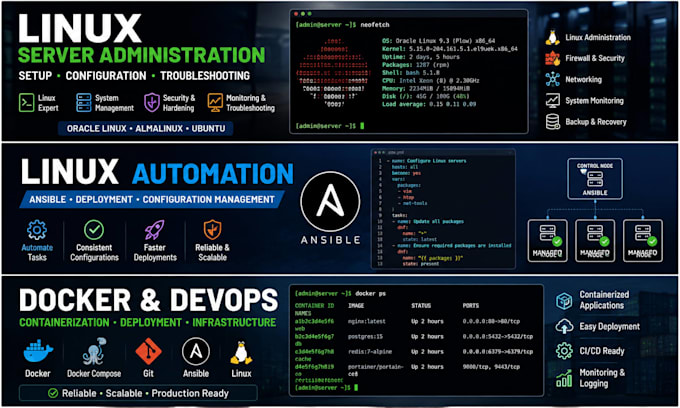Image resolution: width=680 pixels, height=408 pixels.
Task: Click the Networking nodes icon
Action: click(x=552, y=79)
